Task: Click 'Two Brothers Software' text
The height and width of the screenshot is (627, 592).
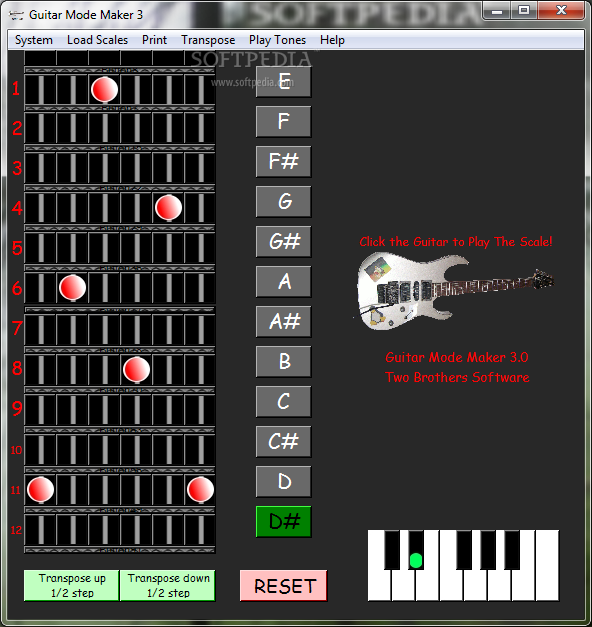Action: pos(457,377)
